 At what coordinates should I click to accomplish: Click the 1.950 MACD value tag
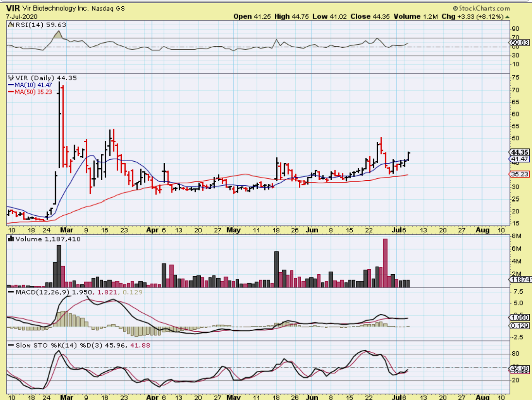coord(519,317)
